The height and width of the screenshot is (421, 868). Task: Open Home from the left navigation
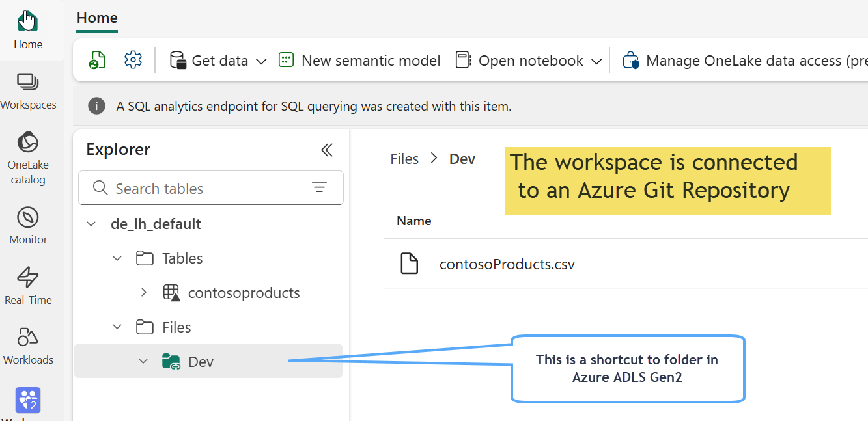pos(28,31)
